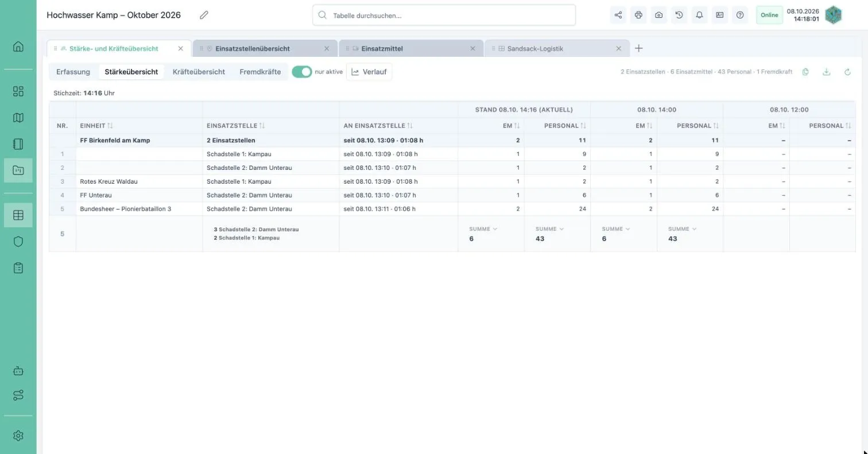This screenshot has width=868, height=454.
Task: Open the settings gear in the sidebar
Action: click(18, 436)
